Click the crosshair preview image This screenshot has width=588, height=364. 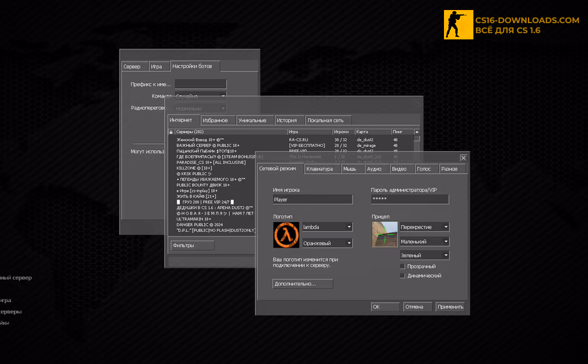click(x=384, y=234)
